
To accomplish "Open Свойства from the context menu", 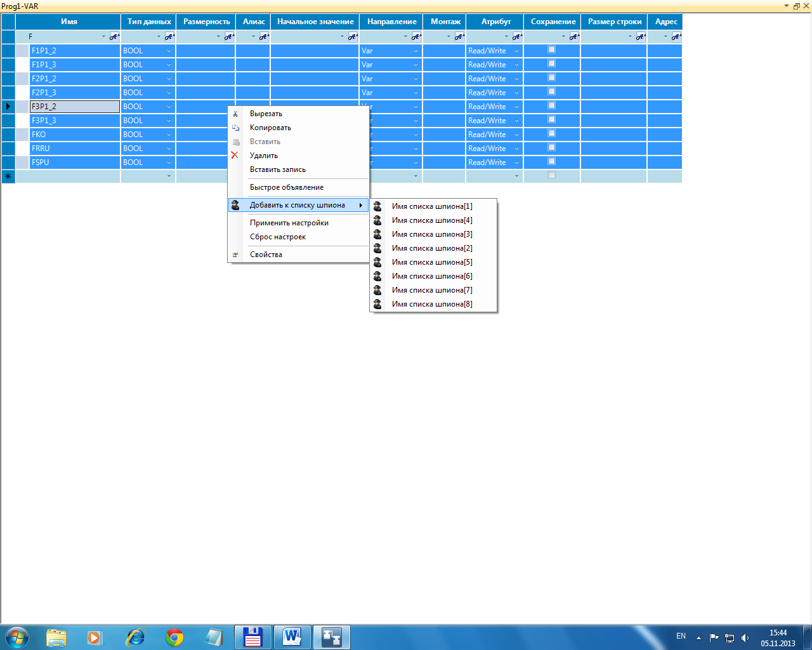I will tap(266, 255).
